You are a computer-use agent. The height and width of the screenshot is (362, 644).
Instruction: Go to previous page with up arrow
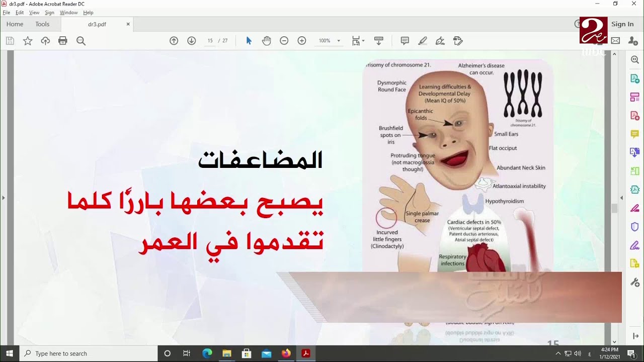(x=174, y=41)
